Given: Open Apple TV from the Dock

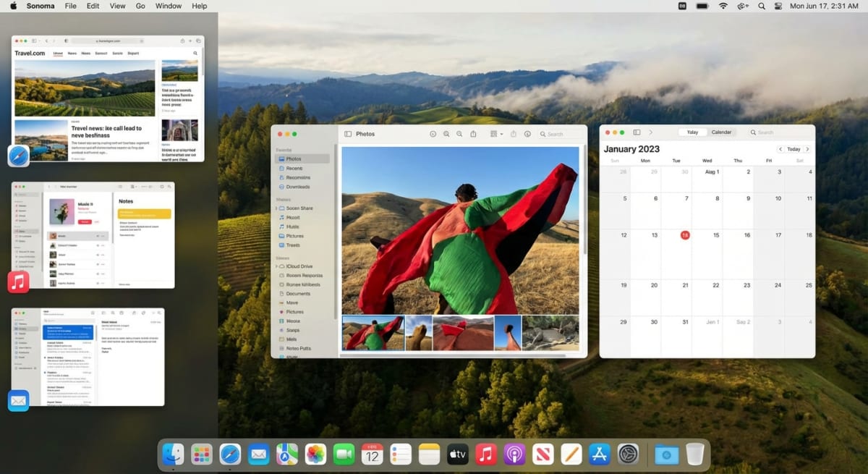Looking at the screenshot, I should tap(458, 454).
